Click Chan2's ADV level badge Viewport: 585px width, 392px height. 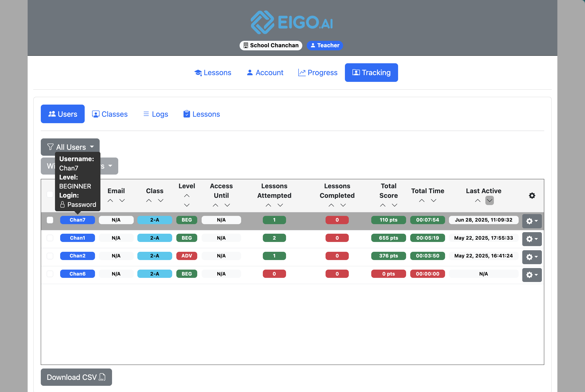point(187,256)
